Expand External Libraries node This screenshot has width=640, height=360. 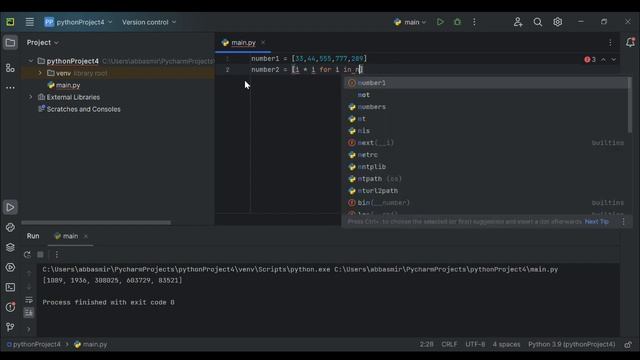point(31,97)
